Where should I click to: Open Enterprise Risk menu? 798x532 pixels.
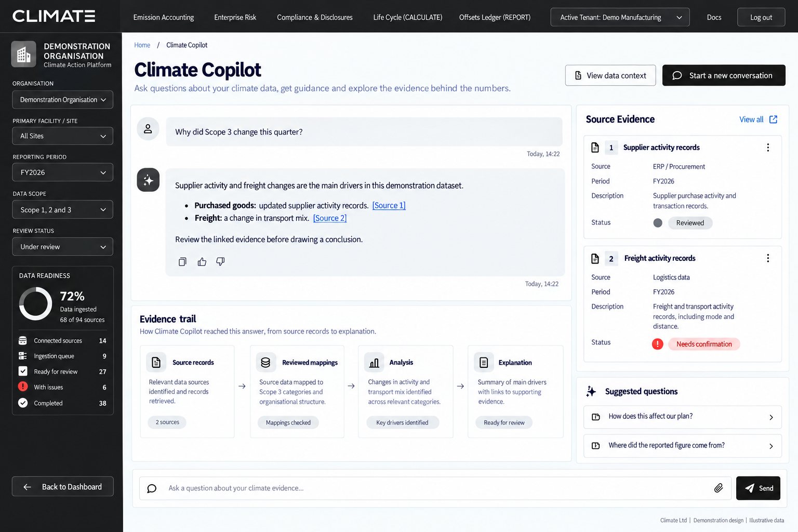[235, 17]
